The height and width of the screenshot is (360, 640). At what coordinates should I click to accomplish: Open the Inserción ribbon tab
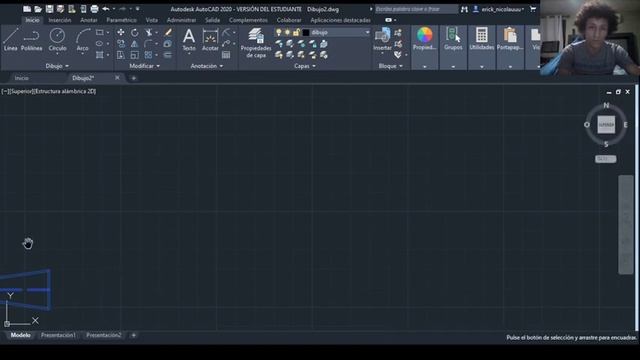pos(60,20)
